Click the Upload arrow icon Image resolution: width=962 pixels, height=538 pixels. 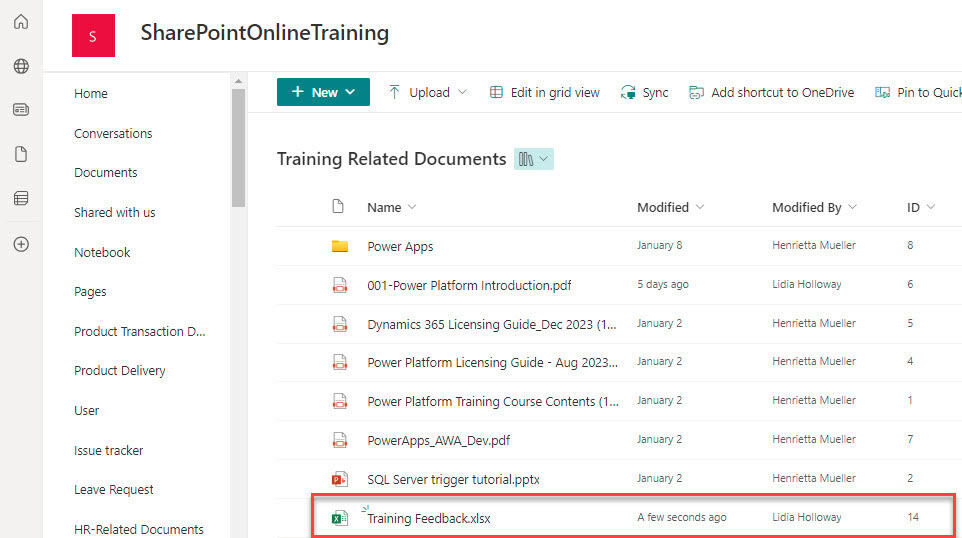tap(394, 92)
